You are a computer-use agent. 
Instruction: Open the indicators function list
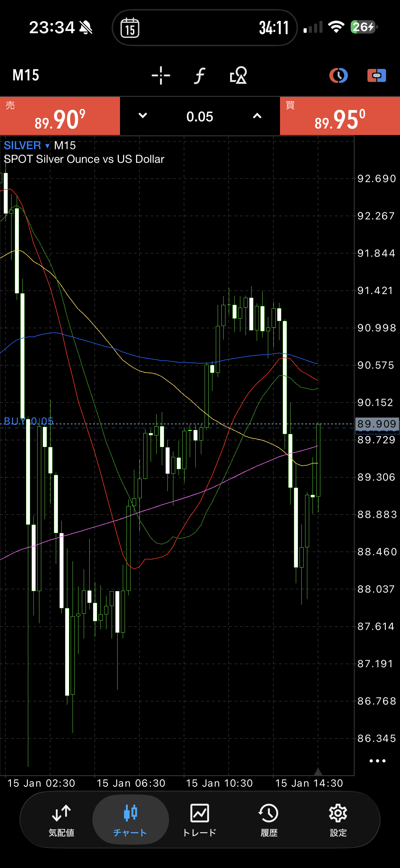tap(200, 75)
